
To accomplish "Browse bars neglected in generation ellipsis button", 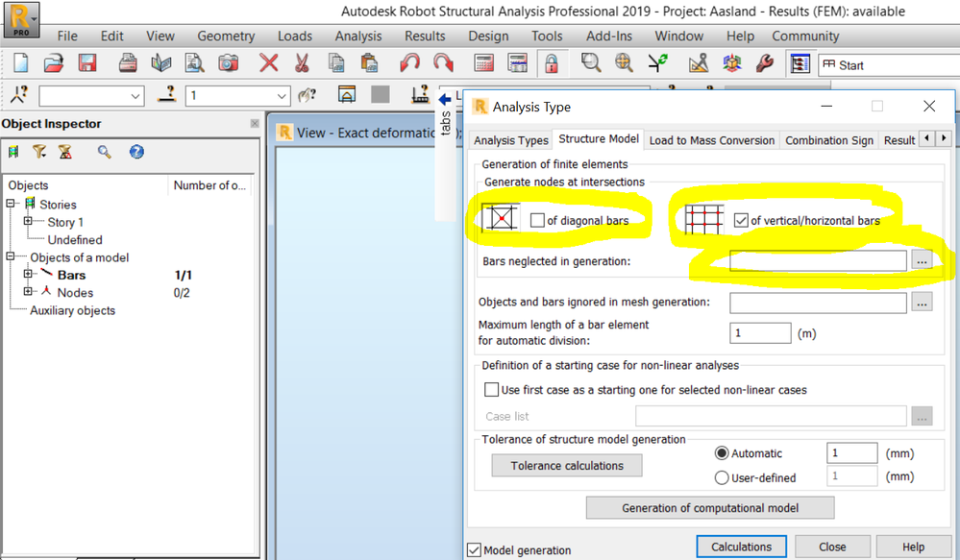I will pyautogui.click(x=922, y=260).
